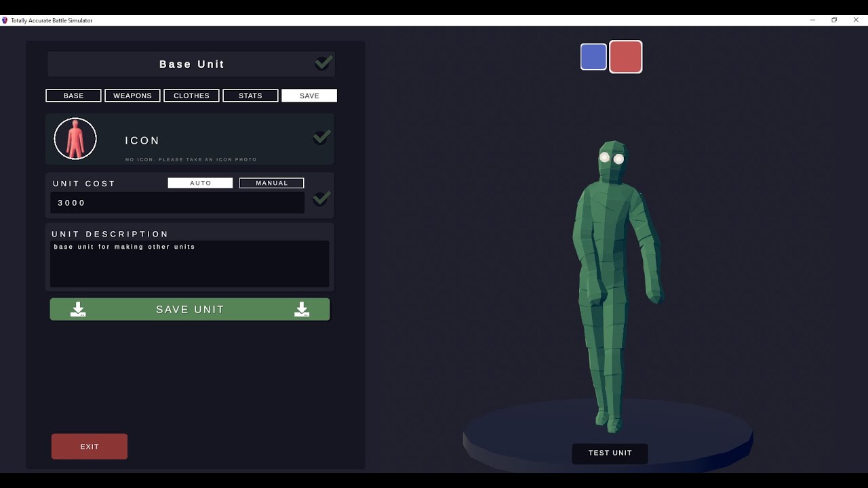Click the checkmark in the ICON row

(321, 138)
